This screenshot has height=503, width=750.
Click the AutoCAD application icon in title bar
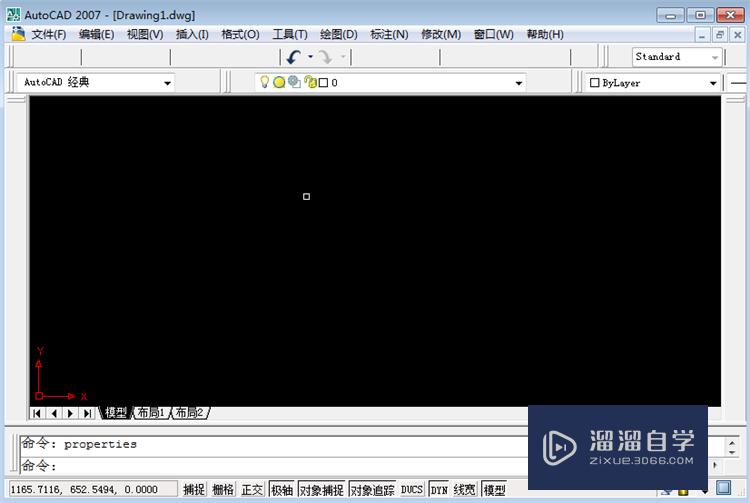(13, 14)
